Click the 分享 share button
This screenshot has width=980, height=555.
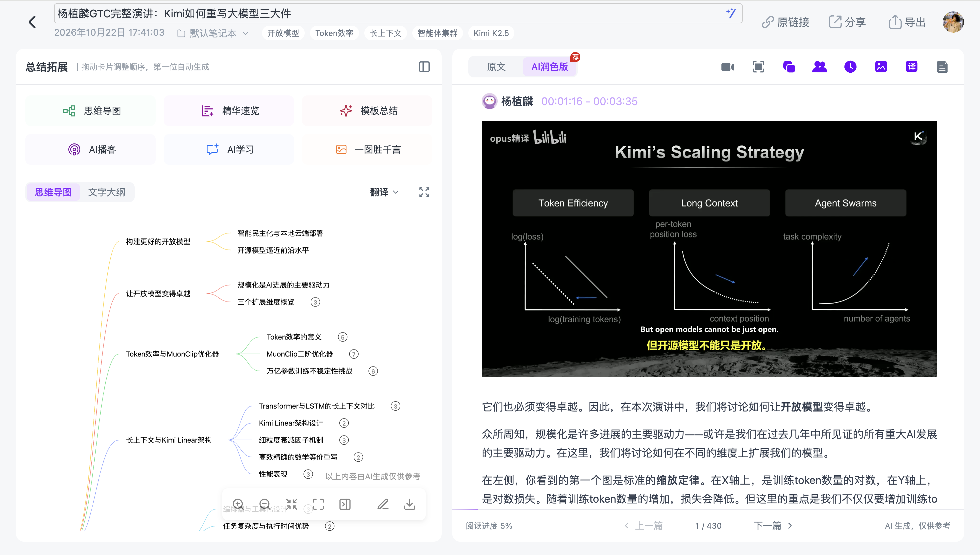[x=847, y=22]
